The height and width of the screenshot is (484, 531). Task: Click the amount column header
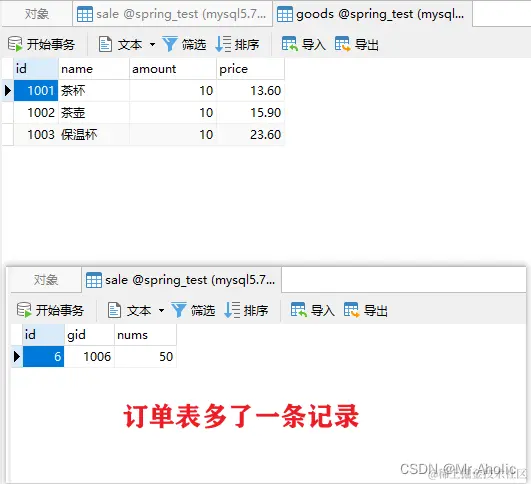(173, 69)
